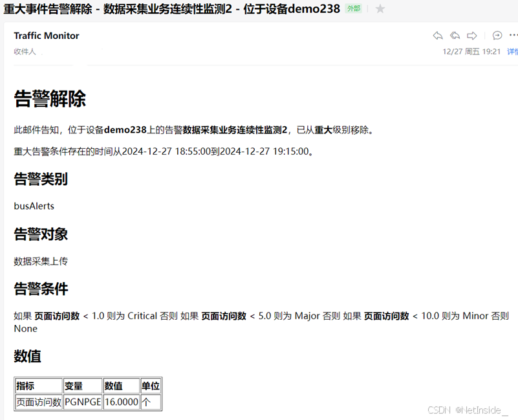518x420 pixels.
Task: Click bold device name demo238 in body
Action: click(x=125, y=129)
